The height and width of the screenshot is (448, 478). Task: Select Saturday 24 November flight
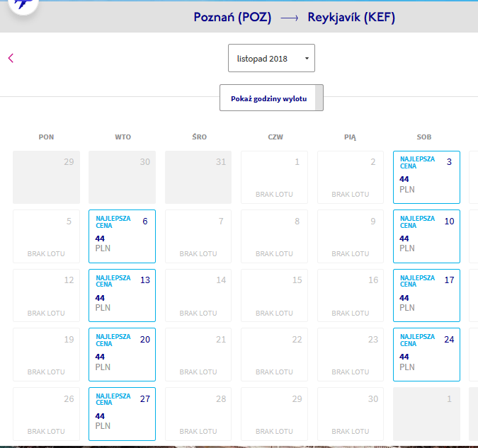426,355
